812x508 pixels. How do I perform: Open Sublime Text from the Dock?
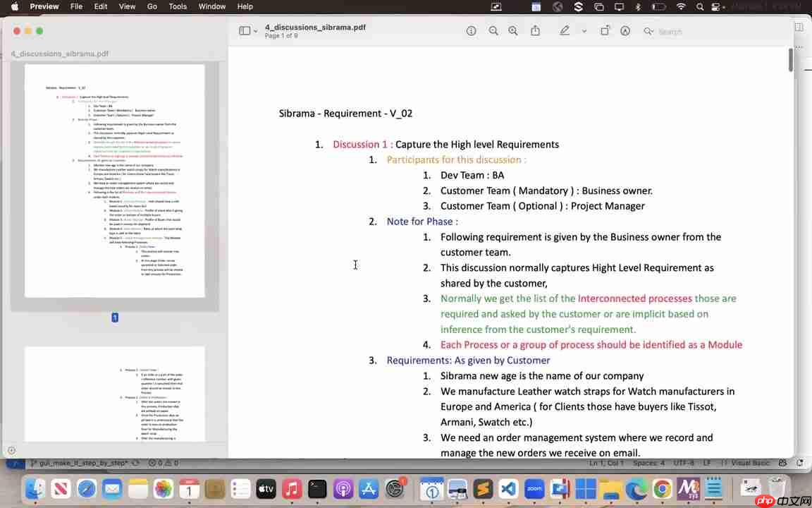pyautogui.click(x=483, y=489)
